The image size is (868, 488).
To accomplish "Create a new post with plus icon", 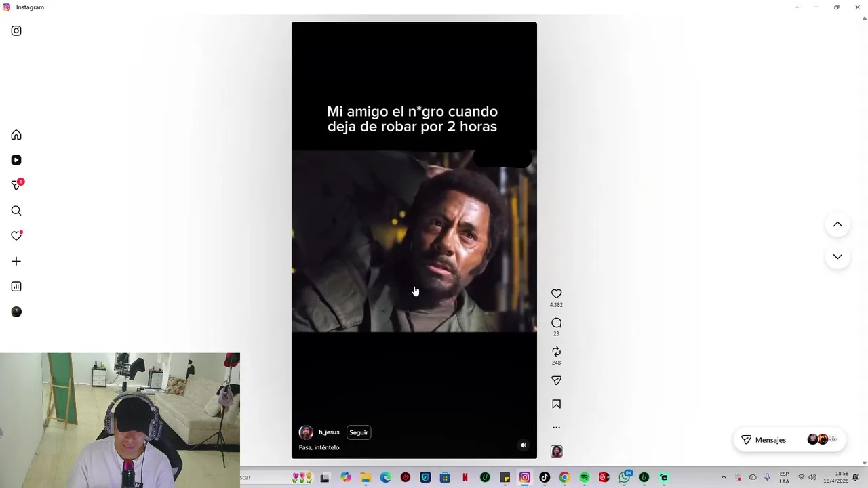I will (16, 261).
